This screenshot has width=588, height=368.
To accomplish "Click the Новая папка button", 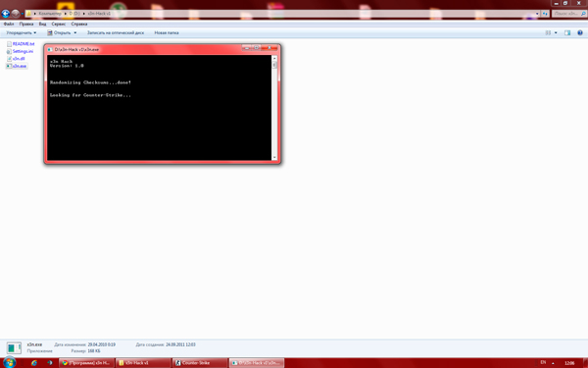I will 167,33.
